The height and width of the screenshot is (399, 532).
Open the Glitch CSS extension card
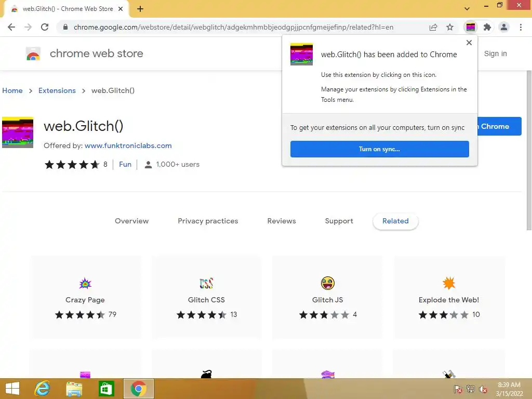[206, 297]
